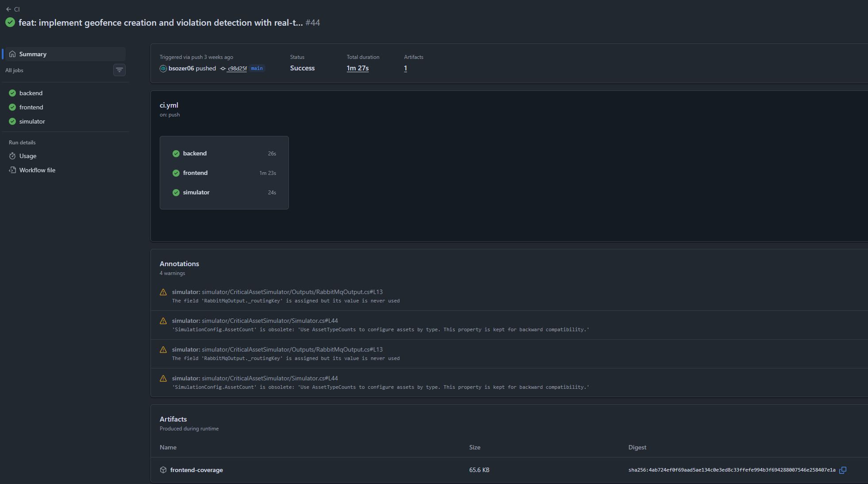Download the frontend-coverage artifact
Viewport: 868px width, 484px height.
point(196,470)
